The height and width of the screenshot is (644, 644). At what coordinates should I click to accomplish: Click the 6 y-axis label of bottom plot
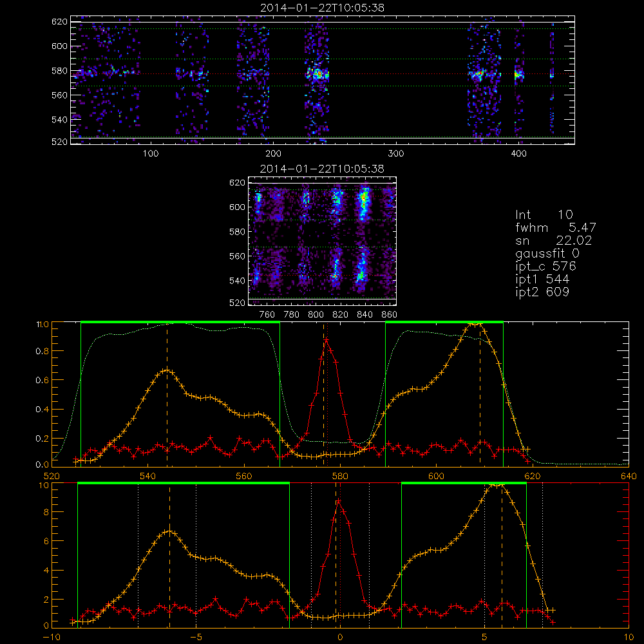pos(46,542)
